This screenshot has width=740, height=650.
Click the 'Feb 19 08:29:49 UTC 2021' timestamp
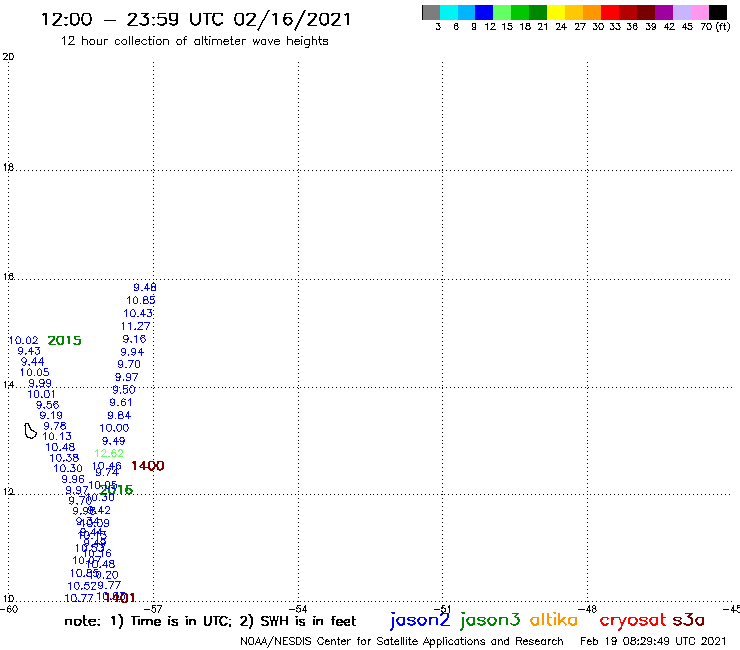click(x=653, y=641)
